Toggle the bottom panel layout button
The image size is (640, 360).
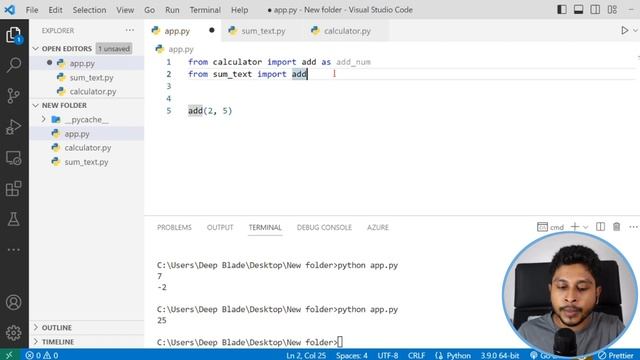[578, 9]
